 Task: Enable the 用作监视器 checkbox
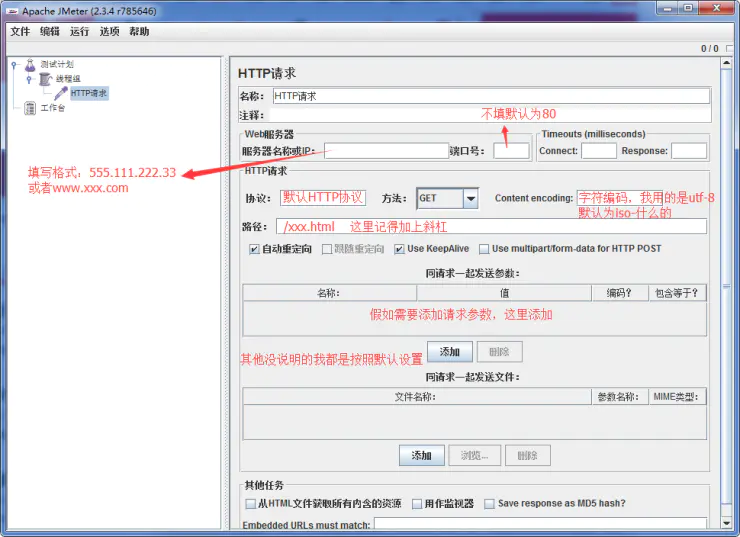[417, 504]
